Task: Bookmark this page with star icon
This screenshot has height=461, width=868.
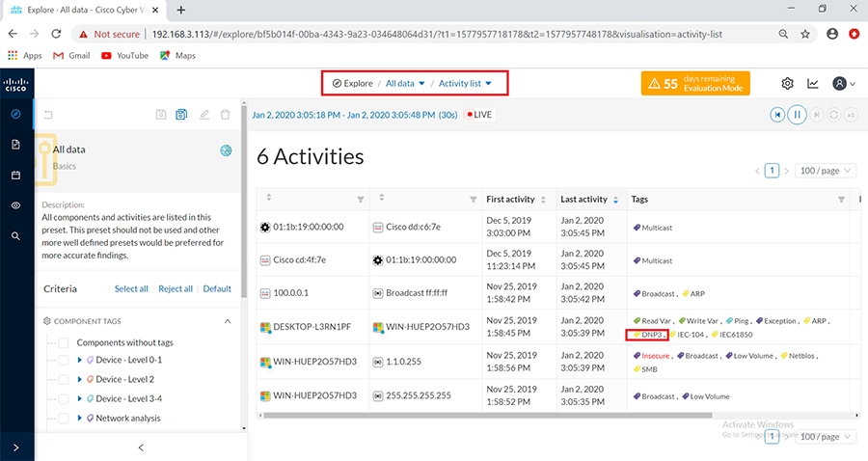Action: (x=805, y=34)
